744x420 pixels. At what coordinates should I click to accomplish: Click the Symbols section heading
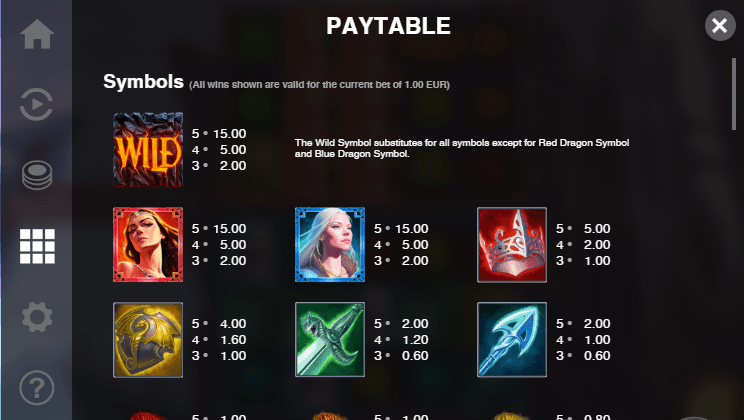point(143,82)
